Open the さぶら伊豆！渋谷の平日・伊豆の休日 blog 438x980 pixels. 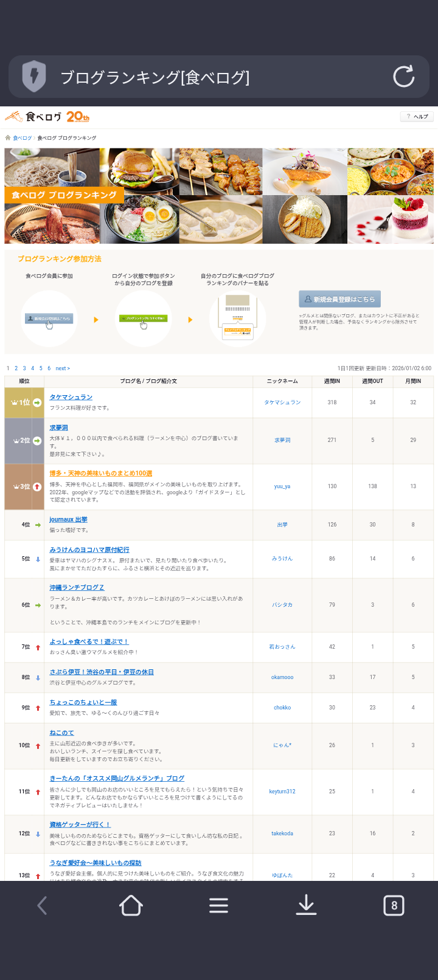(x=102, y=672)
